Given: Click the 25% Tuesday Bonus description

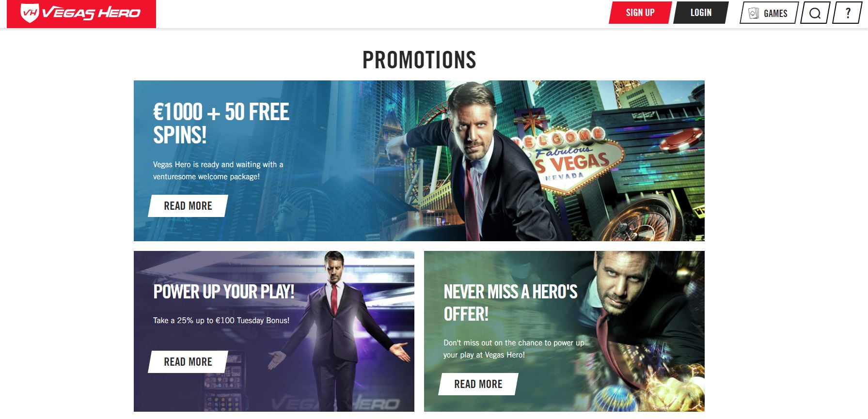Looking at the screenshot, I should pyautogui.click(x=221, y=320).
